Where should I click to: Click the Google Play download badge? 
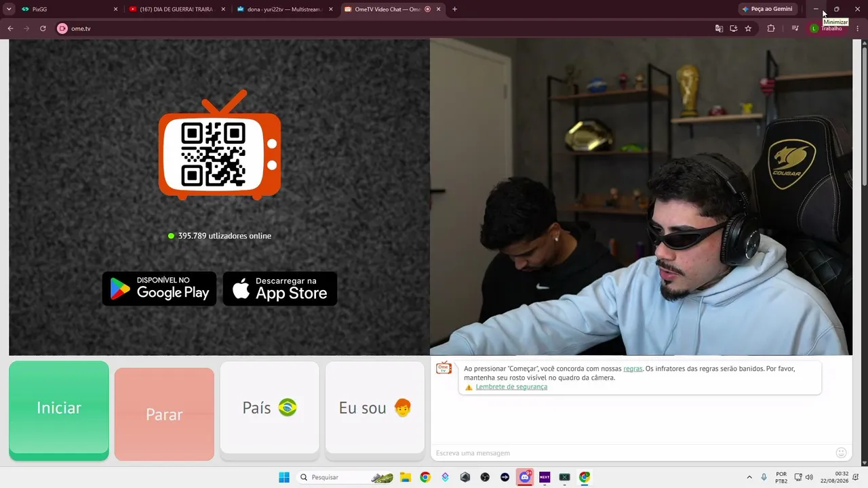159,289
